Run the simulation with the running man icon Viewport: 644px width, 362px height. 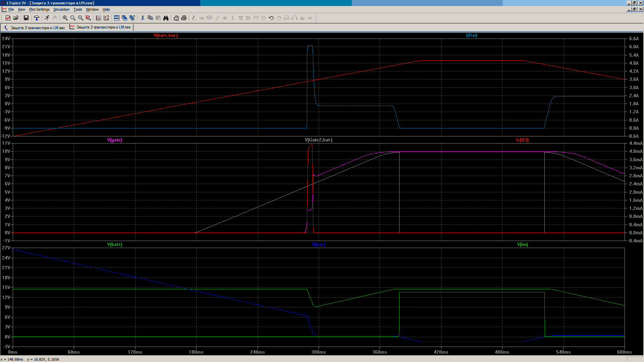point(47,18)
